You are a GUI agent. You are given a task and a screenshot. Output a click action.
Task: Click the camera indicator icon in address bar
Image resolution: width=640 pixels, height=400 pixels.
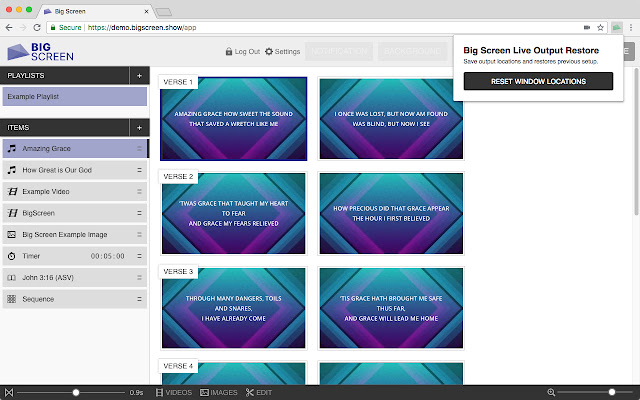coord(587,28)
